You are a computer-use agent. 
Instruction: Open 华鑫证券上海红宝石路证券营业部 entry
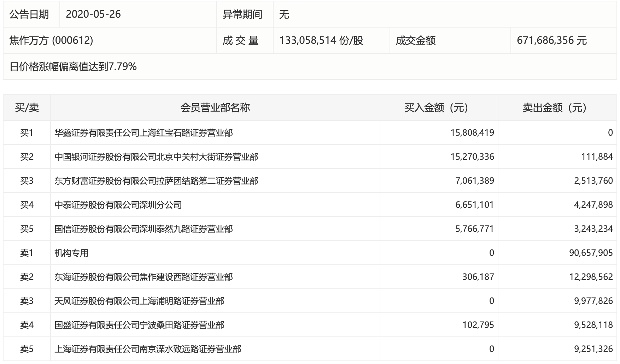click(144, 133)
